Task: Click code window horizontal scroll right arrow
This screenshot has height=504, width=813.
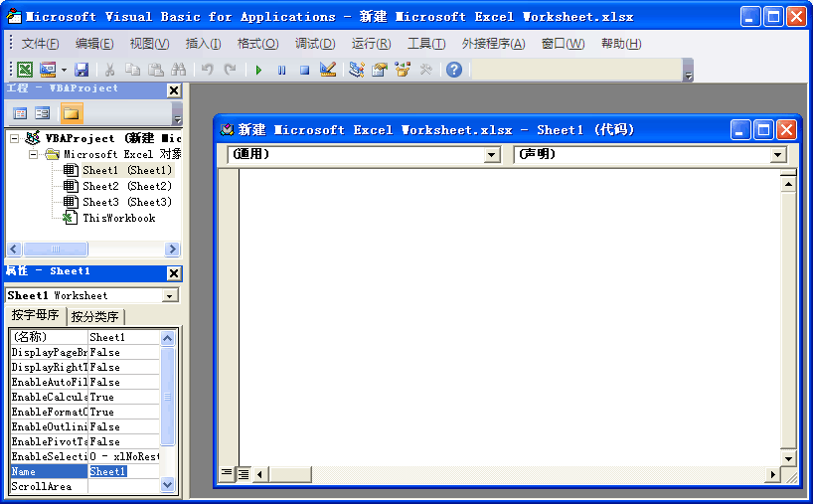Action: pos(773,474)
